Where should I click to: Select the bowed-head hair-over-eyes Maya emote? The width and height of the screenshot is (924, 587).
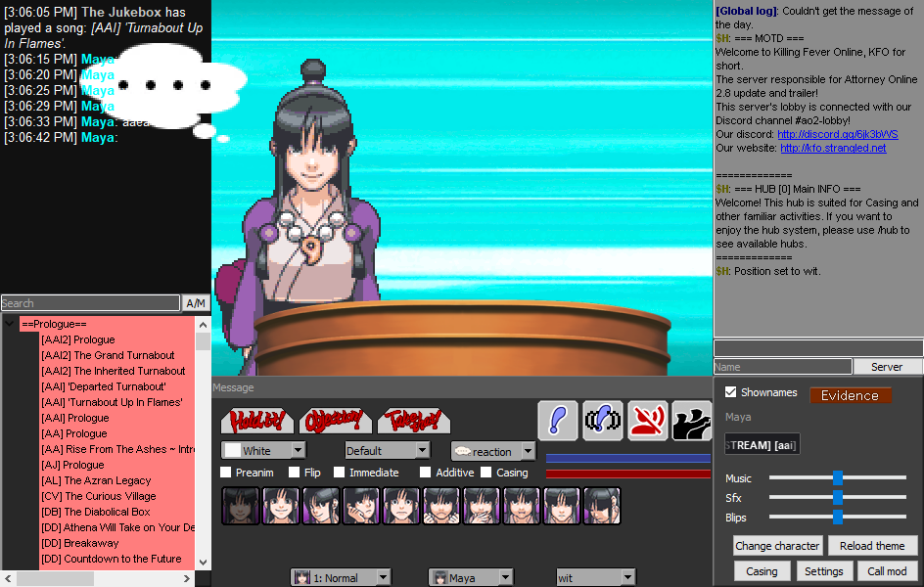[x=602, y=506]
